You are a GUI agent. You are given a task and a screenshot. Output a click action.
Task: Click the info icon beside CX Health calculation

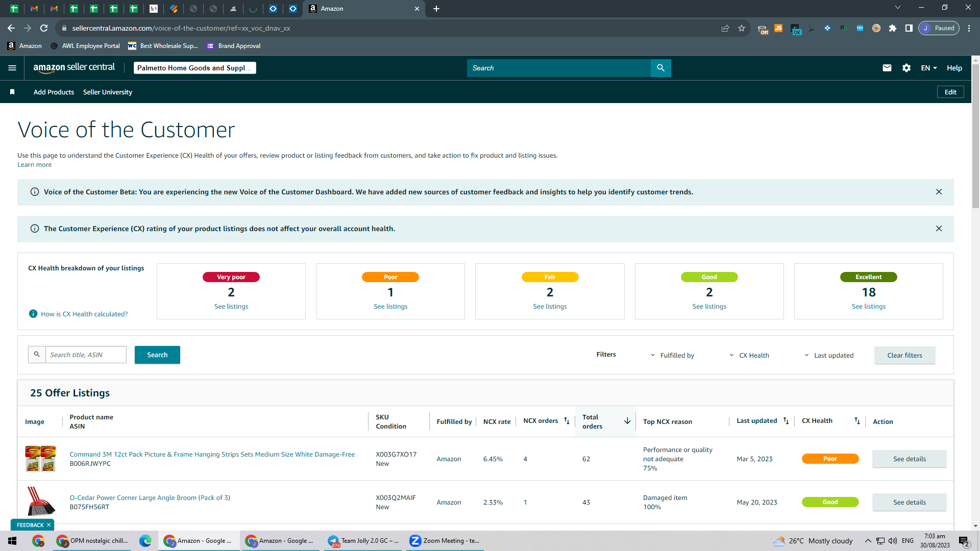33,314
